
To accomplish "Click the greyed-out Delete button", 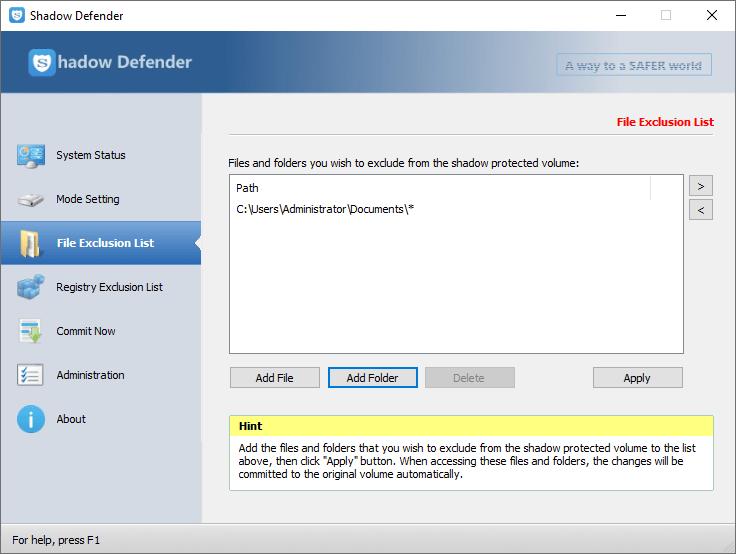I will pos(469,378).
